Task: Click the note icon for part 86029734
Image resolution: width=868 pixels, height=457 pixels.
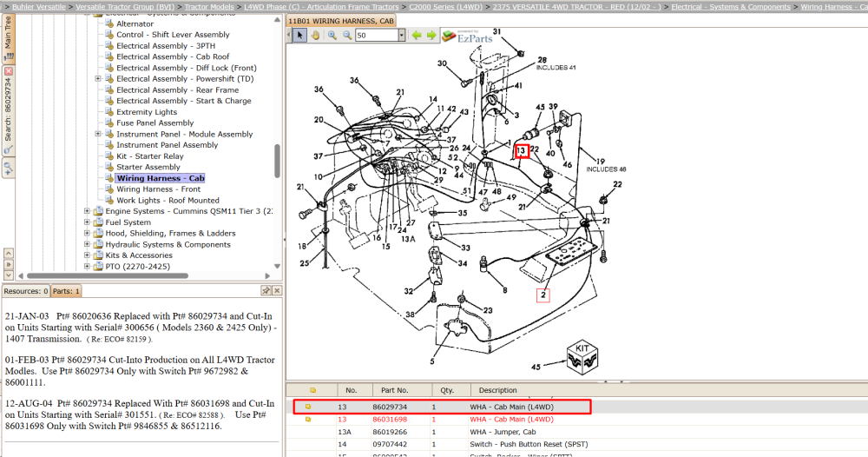Action: tap(308, 407)
